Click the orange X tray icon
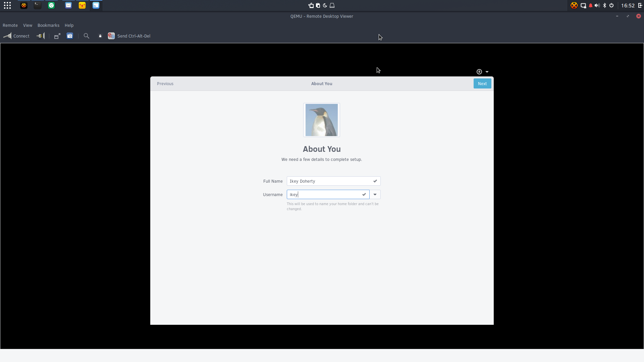Viewport: 644px width, 362px height. (574, 5)
